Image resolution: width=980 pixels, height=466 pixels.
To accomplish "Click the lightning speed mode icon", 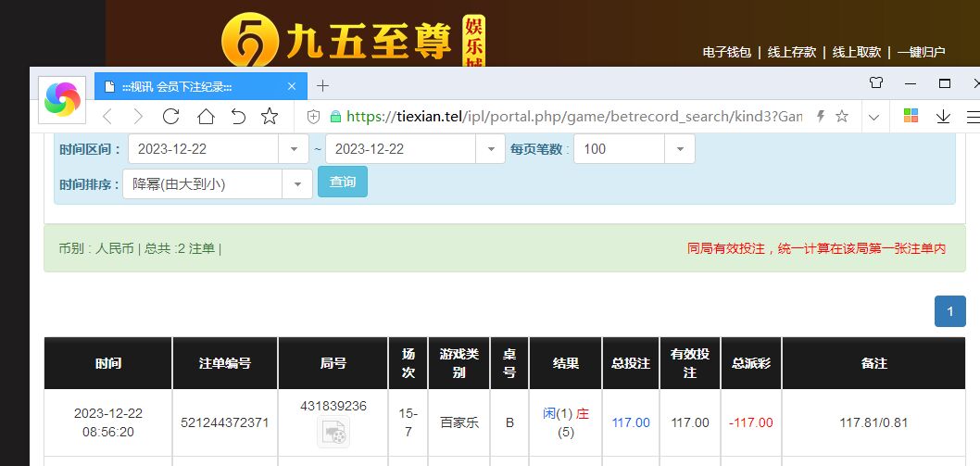I will (x=822, y=117).
